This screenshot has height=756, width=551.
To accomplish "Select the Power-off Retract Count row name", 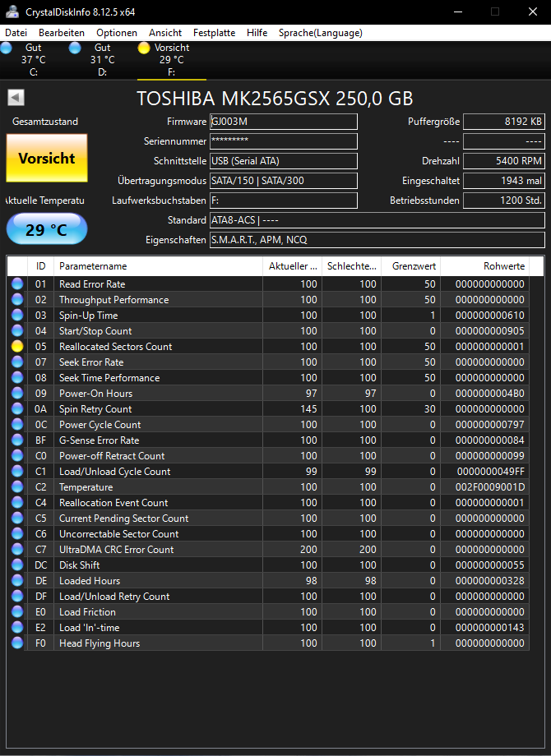I will tap(112, 456).
